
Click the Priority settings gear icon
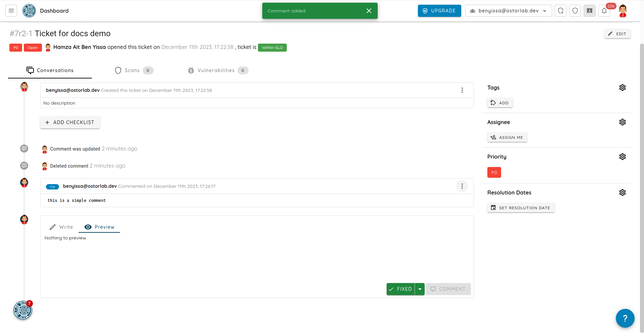tap(623, 157)
